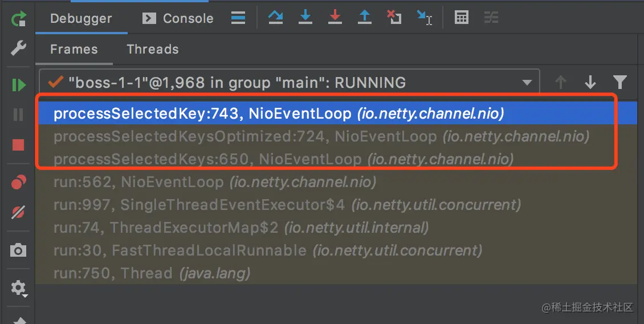Select frame run:997, SingleThreadEventExecutor$4
644x324 pixels.
(x=336, y=205)
